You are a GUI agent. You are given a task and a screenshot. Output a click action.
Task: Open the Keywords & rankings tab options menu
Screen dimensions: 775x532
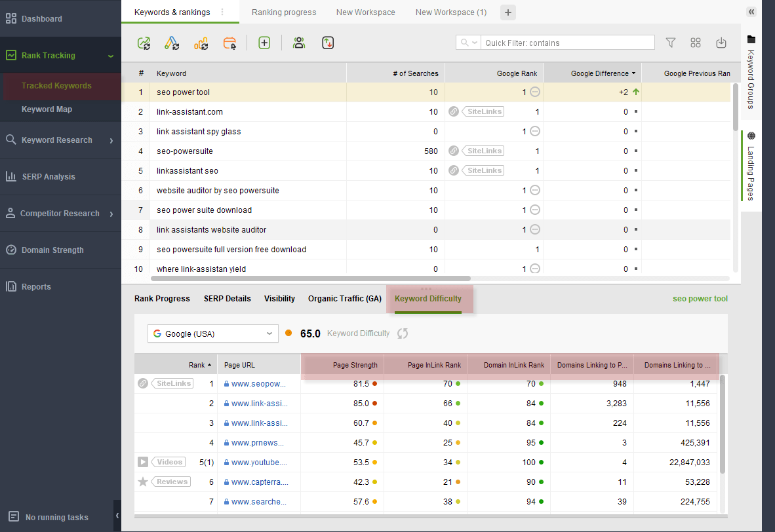click(222, 12)
